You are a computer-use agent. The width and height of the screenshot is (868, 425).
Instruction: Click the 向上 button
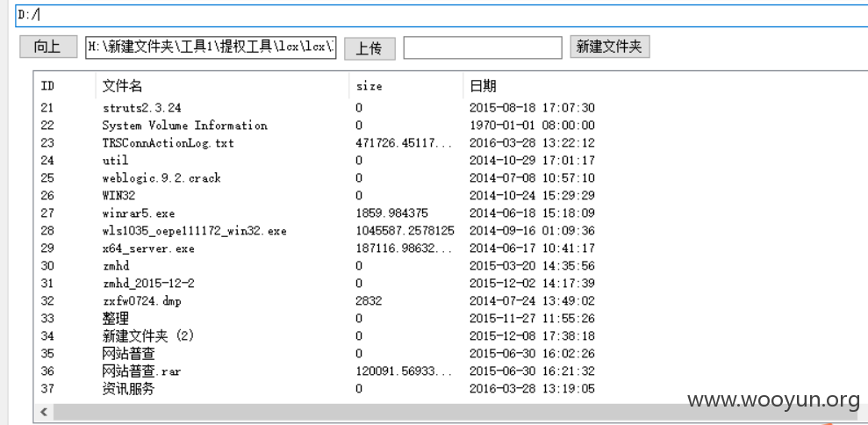48,47
